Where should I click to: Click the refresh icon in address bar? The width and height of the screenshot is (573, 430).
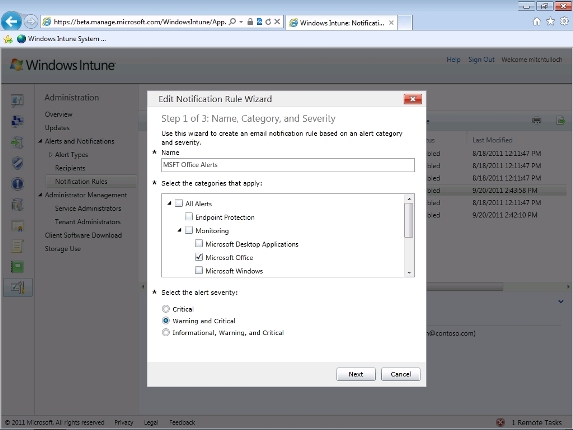(268, 22)
